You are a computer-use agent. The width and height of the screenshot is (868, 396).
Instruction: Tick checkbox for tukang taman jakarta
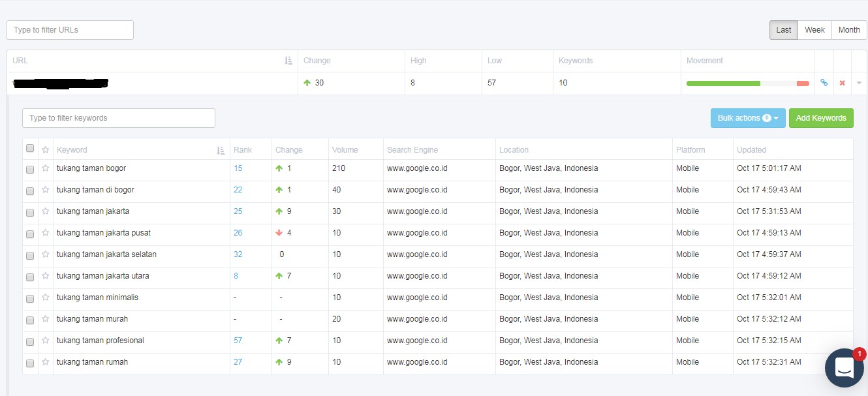coord(30,212)
